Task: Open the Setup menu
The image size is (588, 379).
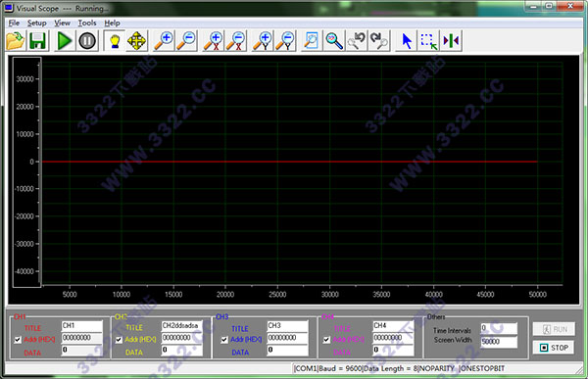Action: pos(37,23)
